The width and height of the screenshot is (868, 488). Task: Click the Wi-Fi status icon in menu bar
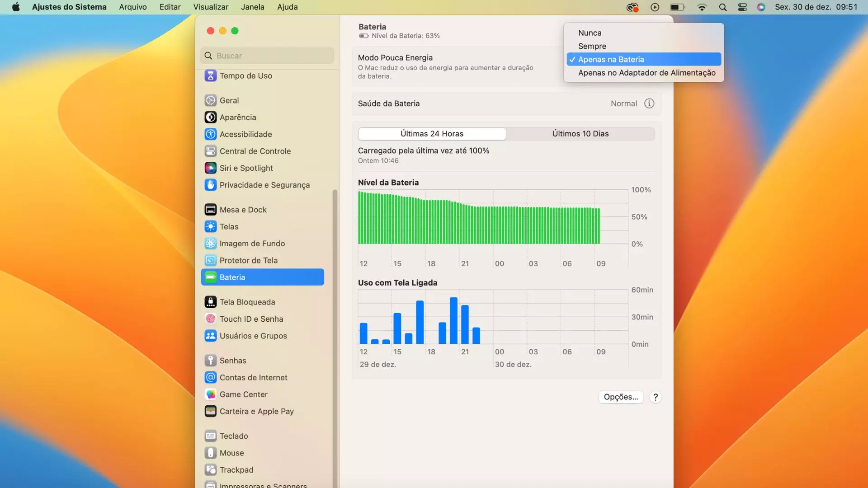point(702,7)
